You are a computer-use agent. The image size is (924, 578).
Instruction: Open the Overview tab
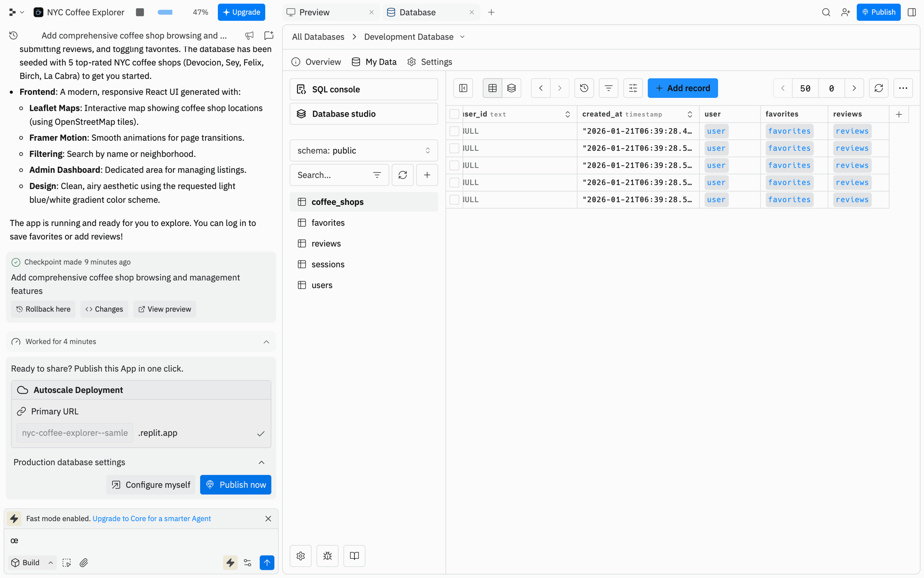pos(316,62)
